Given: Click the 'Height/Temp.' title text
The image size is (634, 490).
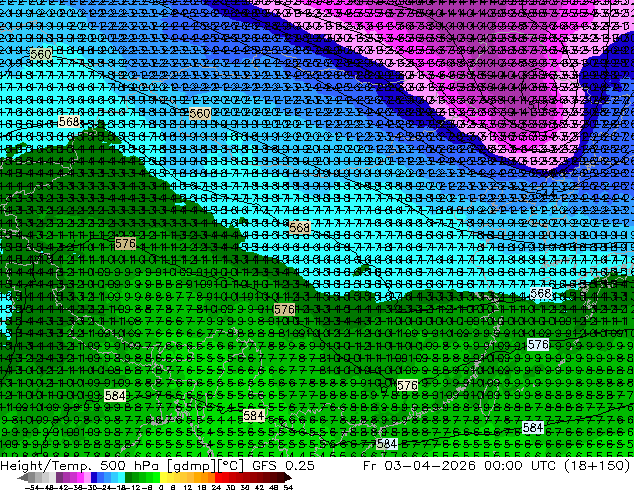Looking at the screenshot, I should 47,466.
